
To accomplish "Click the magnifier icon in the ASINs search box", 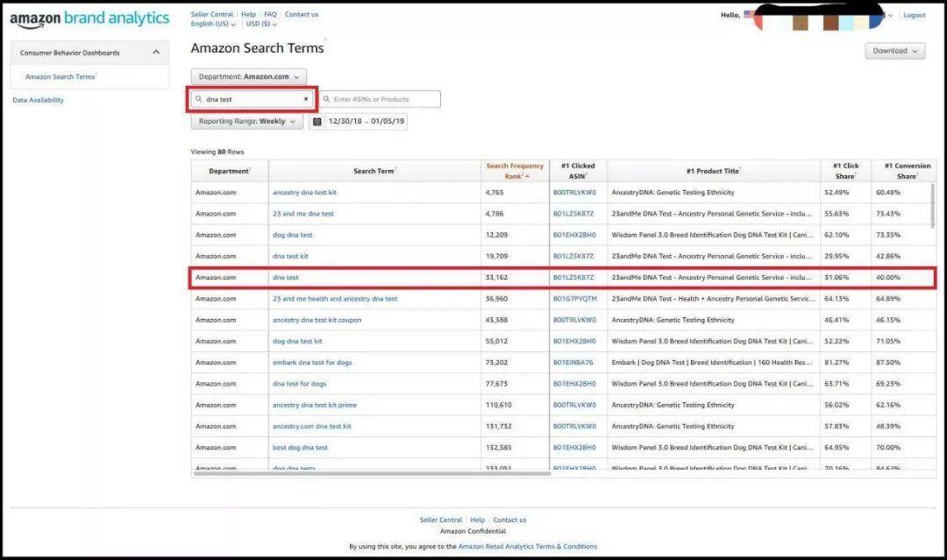I will (326, 99).
